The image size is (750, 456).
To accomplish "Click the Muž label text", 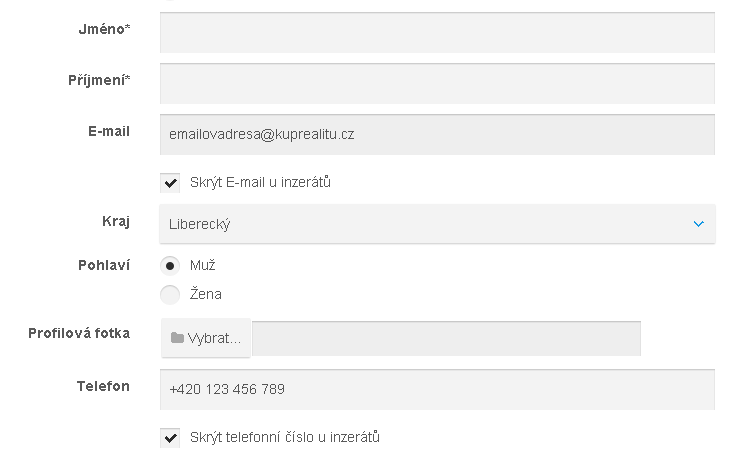I will [x=203, y=266].
